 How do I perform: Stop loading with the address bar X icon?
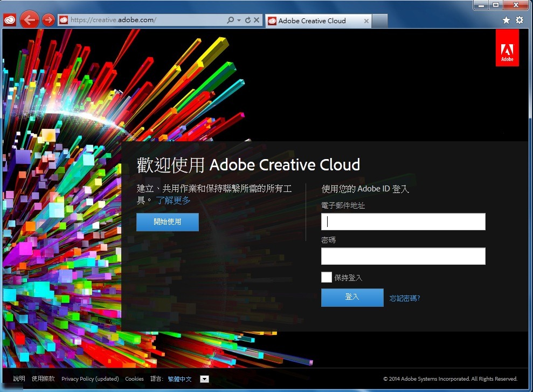pyautogui.click(x=257, y=20)
